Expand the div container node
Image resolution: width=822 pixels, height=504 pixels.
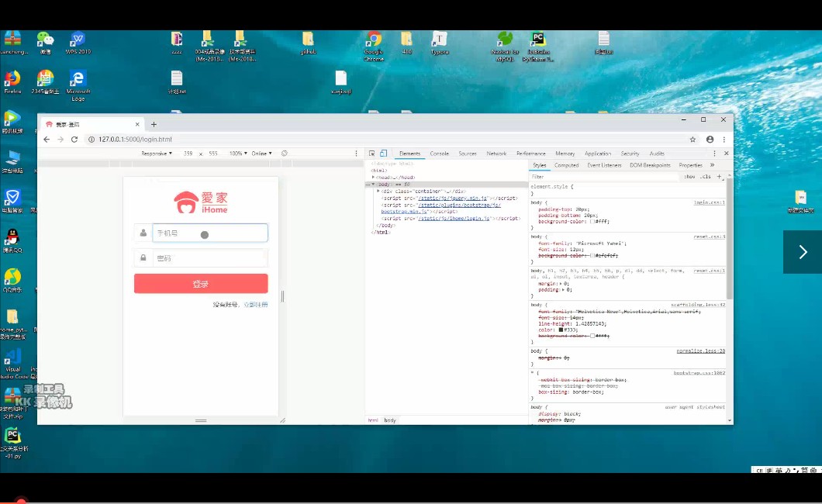(x=378, y=192)
